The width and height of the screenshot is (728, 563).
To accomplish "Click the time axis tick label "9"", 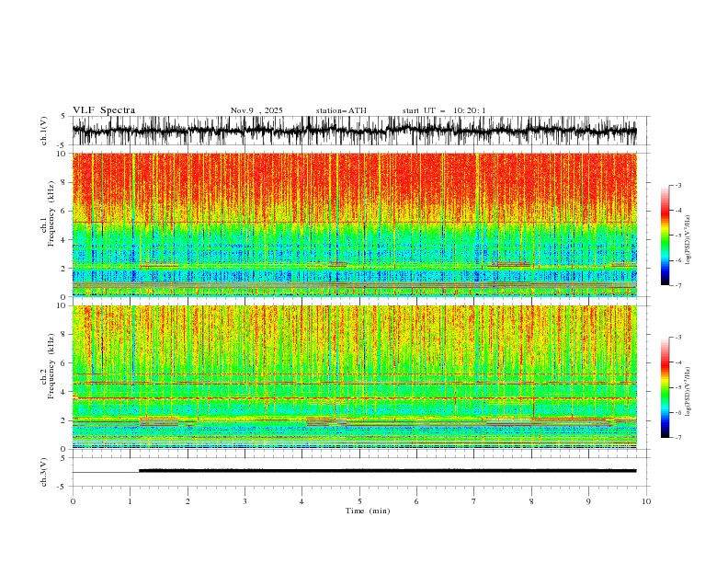I will [588, 501].
